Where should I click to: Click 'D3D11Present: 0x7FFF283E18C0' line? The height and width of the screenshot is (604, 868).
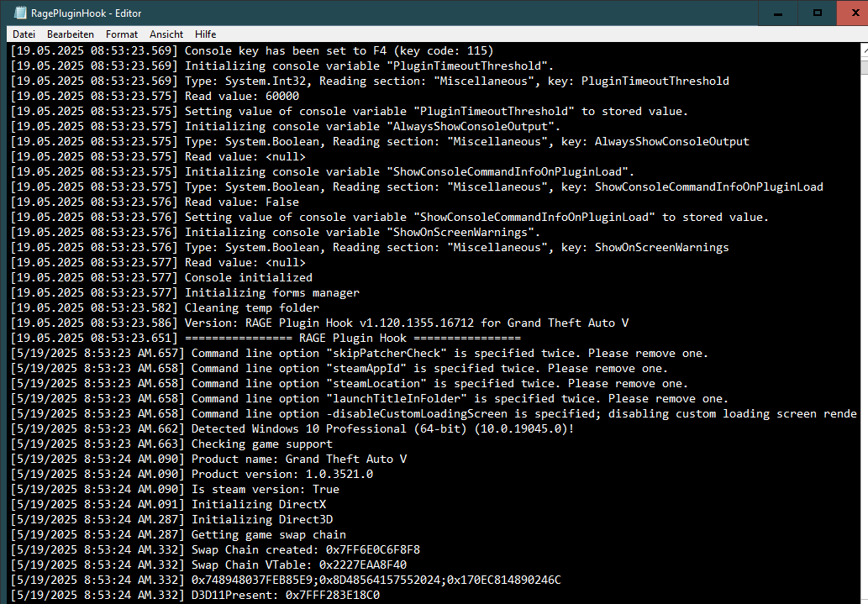tap(196, 596)
